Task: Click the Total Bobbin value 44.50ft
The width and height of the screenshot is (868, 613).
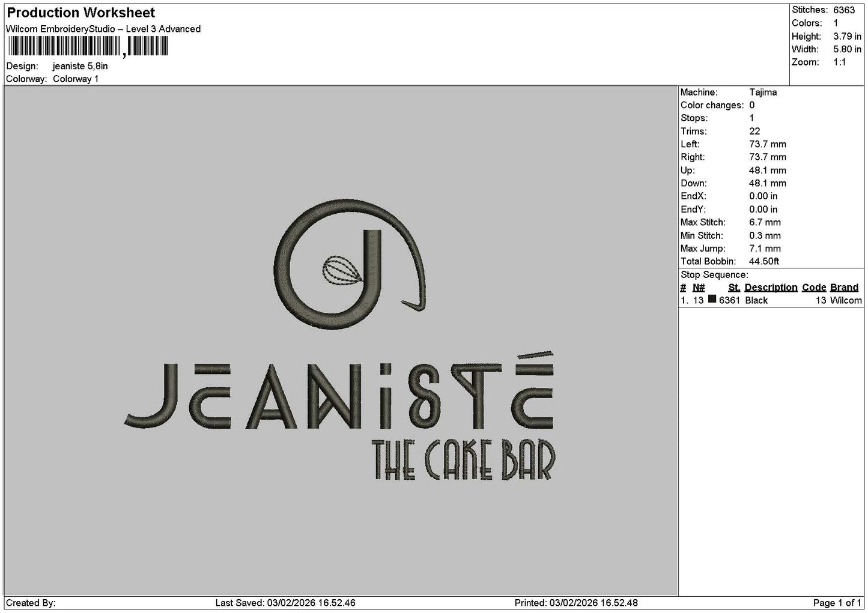Action: click(764, 262)
